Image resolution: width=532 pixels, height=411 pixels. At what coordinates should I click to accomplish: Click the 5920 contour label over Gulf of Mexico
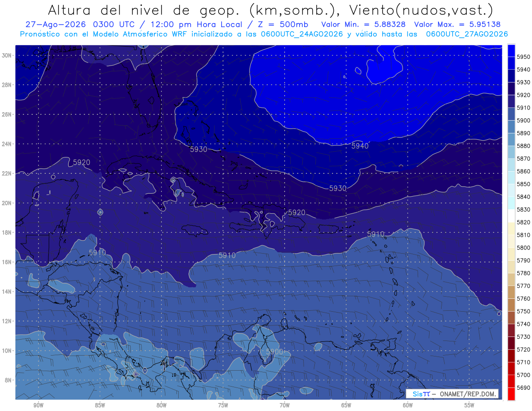tap(81, 163)
